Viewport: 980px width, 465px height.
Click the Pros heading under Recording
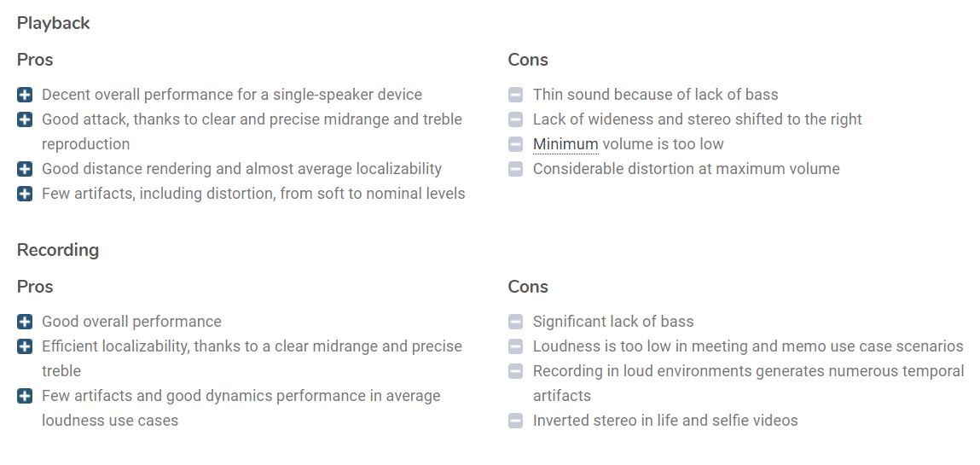pyautogui.click(x=35, y=287)
